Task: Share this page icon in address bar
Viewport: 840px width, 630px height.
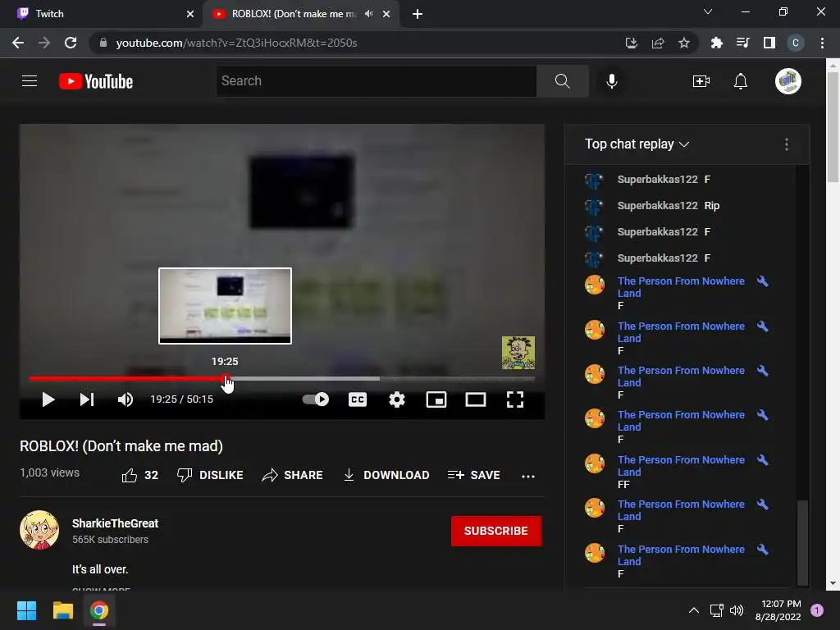Action: (x=658, y=43)
